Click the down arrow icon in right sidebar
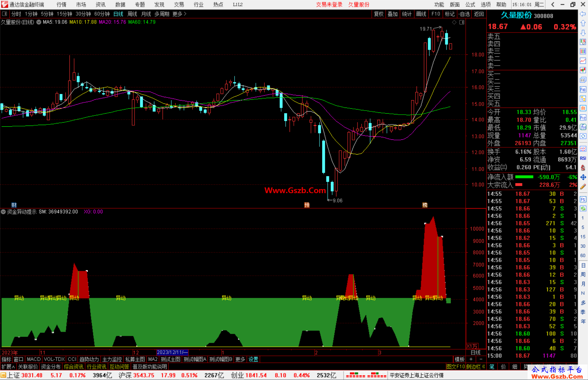 [583, 33]
